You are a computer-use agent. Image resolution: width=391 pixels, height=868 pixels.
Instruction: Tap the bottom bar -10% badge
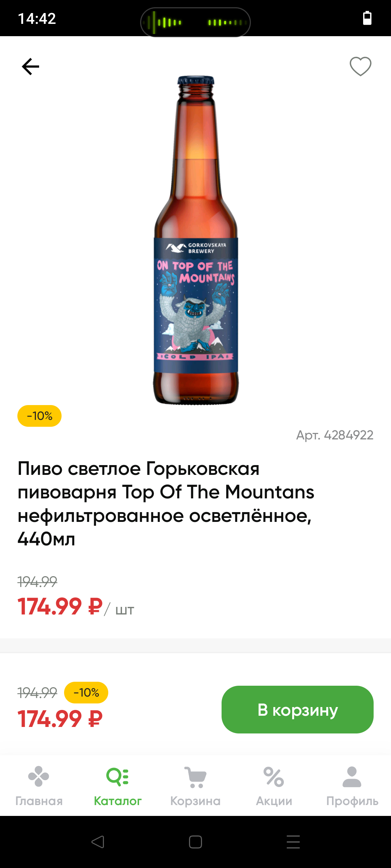point(86,693)
